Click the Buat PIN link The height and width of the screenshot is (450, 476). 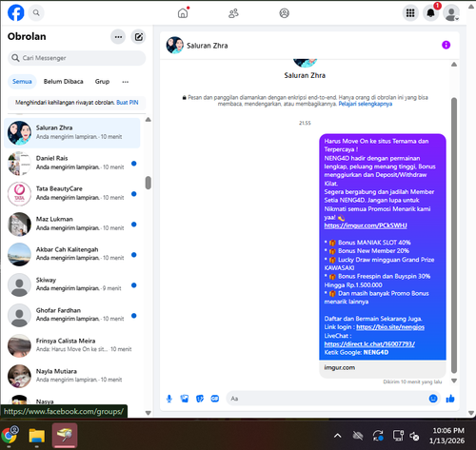click(128, 103)
